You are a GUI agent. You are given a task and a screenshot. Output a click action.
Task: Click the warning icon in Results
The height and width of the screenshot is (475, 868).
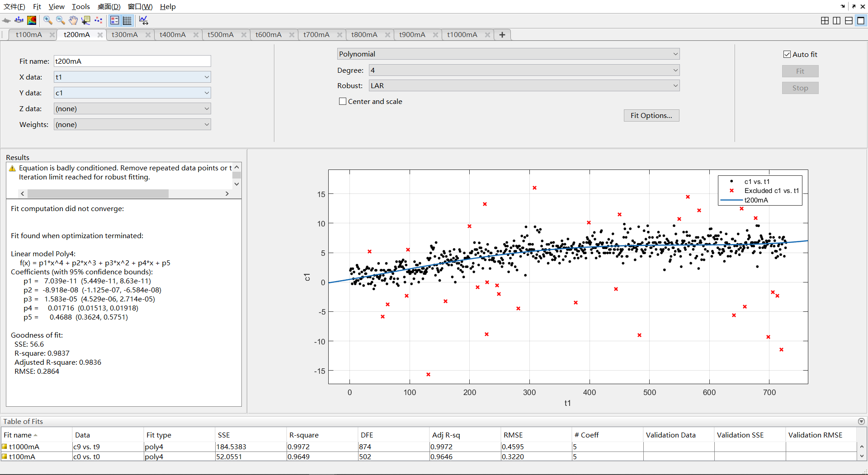pos(13,168)
